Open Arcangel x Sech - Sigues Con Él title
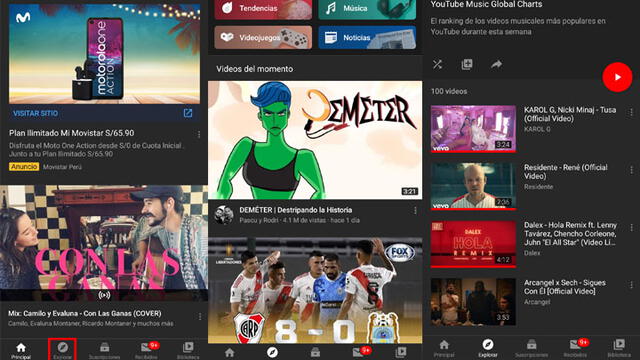The height and width of the screenshot is (360, 640). [565, 287]
